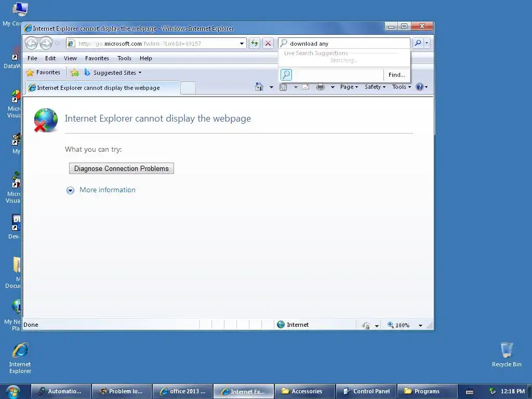
Task: Switch to office 2013 taskbar button
Action: coord(182,391)
